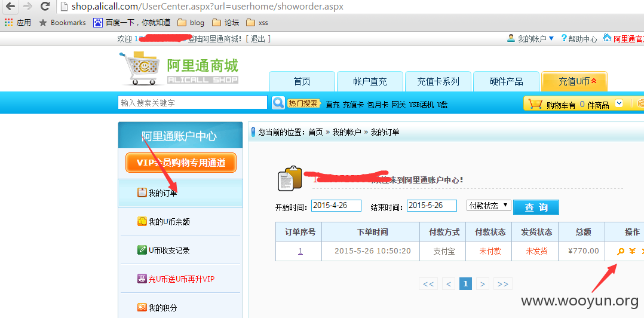Expand the shopping cart dropdown arrow

[619, 103]
